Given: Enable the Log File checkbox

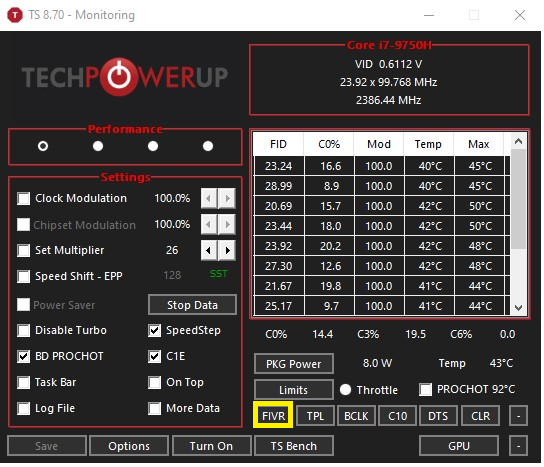Looking at the screenshot, I should coord(24,408).
